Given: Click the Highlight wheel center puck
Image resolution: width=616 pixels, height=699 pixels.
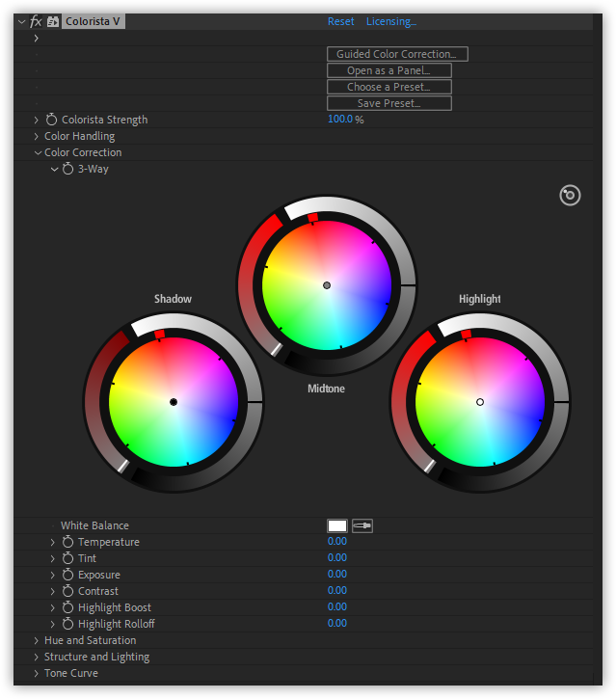Looking at the screenshot, I should click(x=480, y=402).
